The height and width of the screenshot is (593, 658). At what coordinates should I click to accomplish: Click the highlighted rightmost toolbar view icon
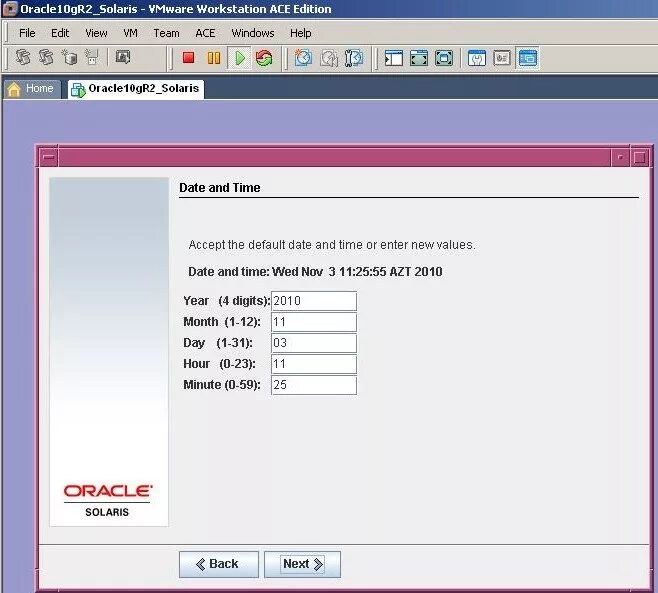tap(527, 58)
